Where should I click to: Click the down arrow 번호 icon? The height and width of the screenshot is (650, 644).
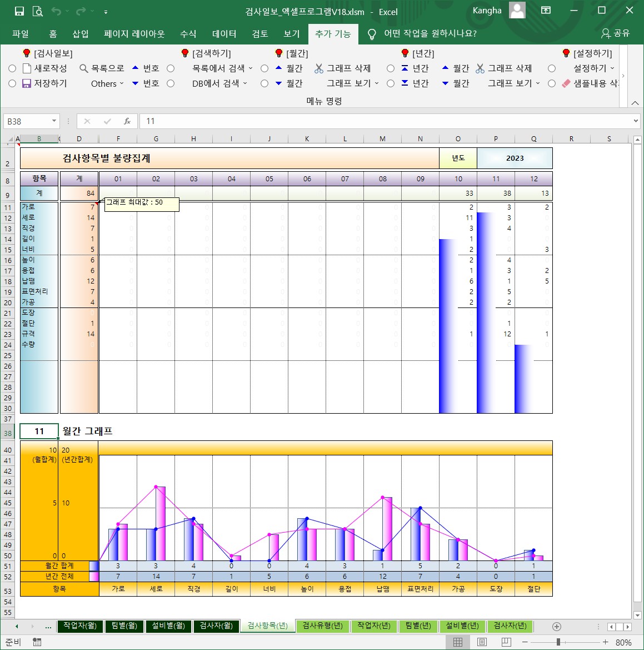[136, 83]
